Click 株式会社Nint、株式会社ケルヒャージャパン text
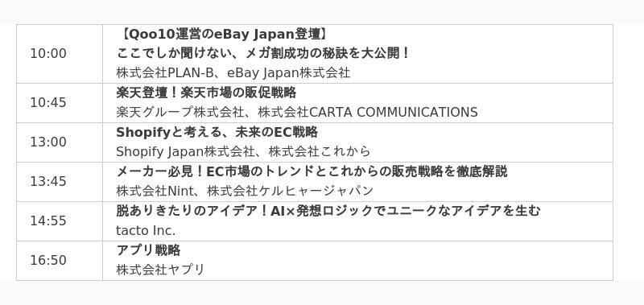Screen dimensions: 644x305 click(245, 191)
